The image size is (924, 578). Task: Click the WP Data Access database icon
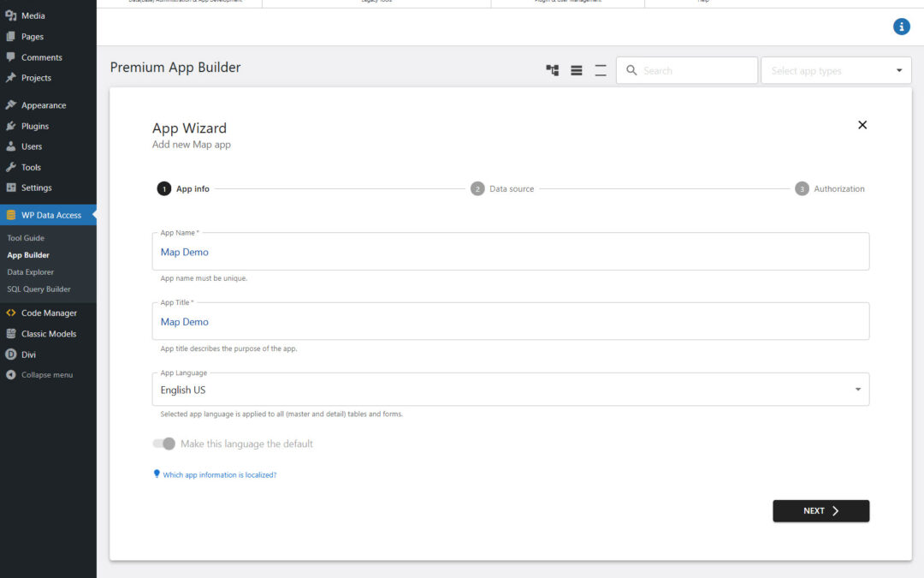pos(10,215)
